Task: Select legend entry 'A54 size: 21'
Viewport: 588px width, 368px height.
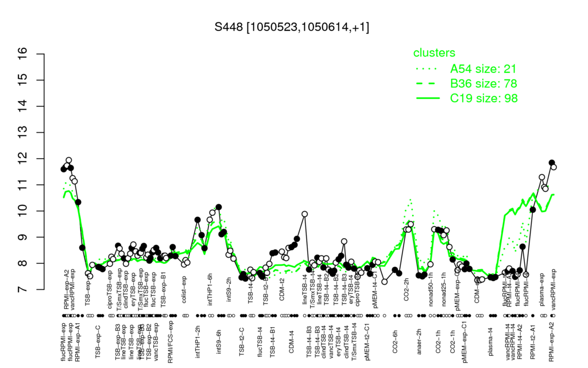Action: [x=483, y=69]
